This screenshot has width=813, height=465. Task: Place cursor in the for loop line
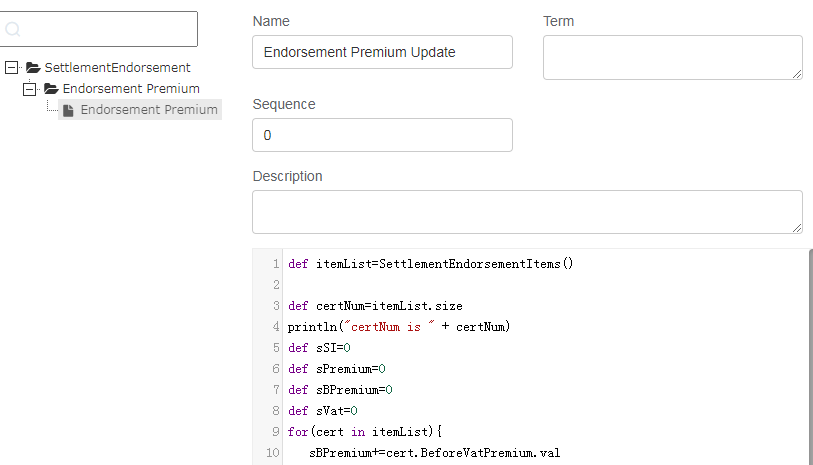pos(365,432)
